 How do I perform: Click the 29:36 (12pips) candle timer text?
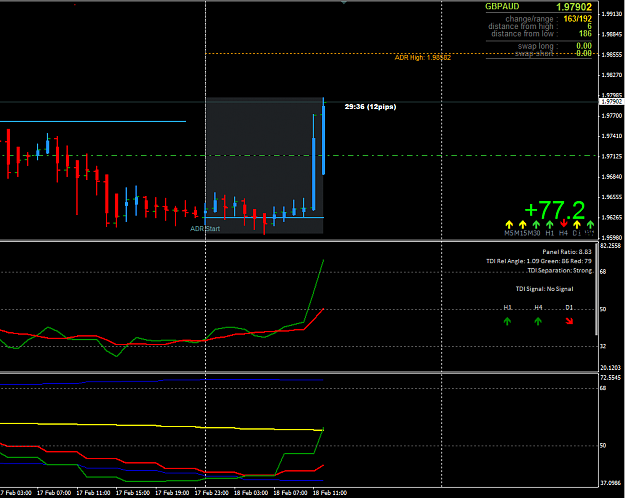point(370,107)
